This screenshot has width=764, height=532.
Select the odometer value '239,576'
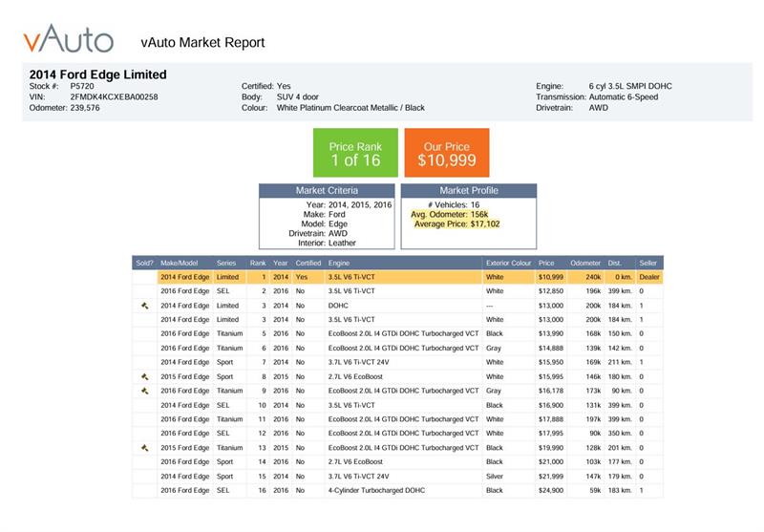point(85,108)
